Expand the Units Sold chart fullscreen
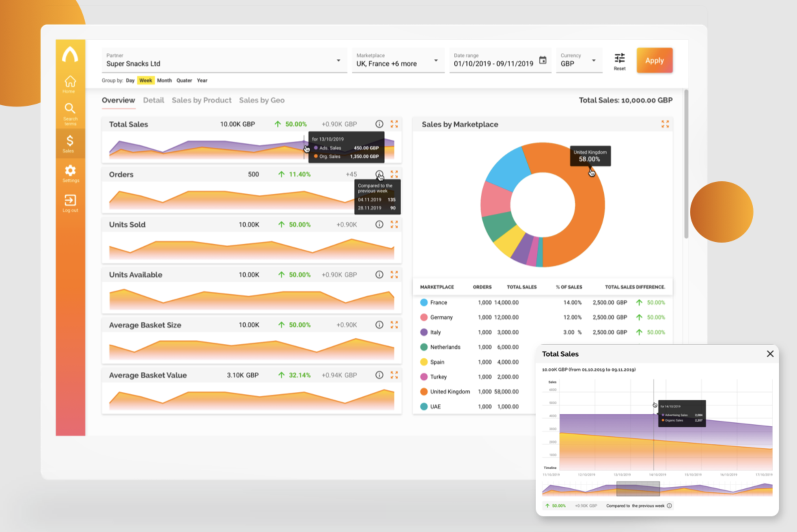This screenshot has height=532, width=797. 394,225
